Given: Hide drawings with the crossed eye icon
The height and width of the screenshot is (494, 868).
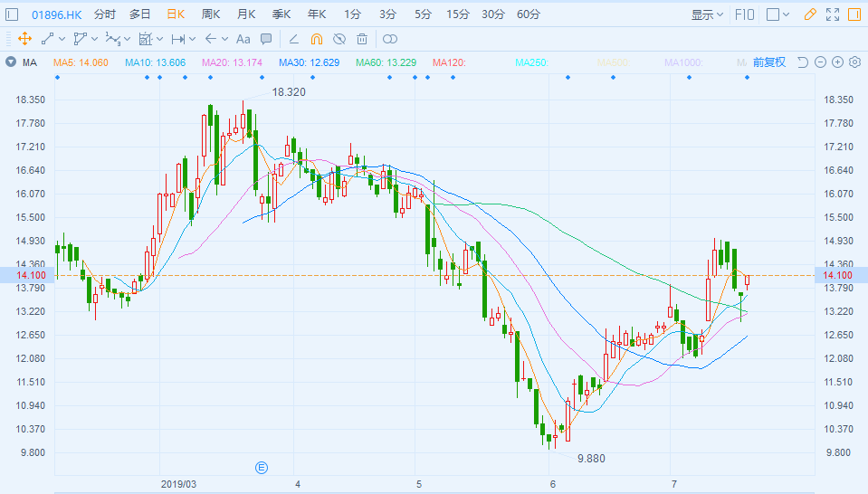Looking at the screenshot, I should pyautogui.click(x=339, y=39).
